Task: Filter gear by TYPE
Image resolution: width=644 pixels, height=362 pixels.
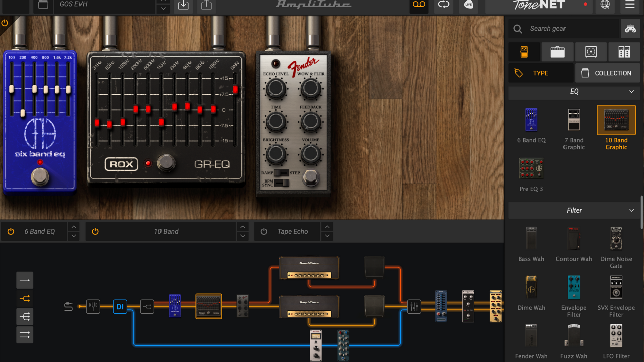Action: pos(540,73)
